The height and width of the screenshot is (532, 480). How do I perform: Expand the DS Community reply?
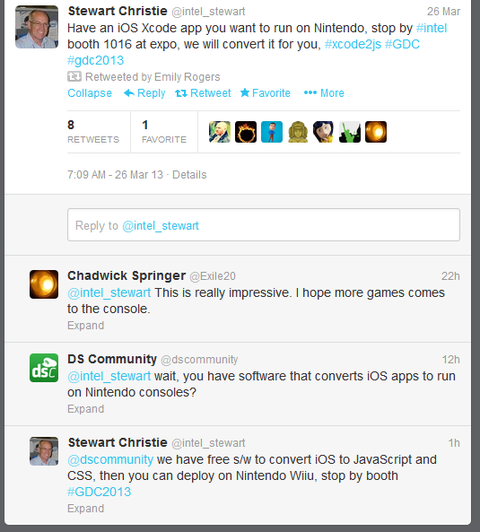click(85, 409)
